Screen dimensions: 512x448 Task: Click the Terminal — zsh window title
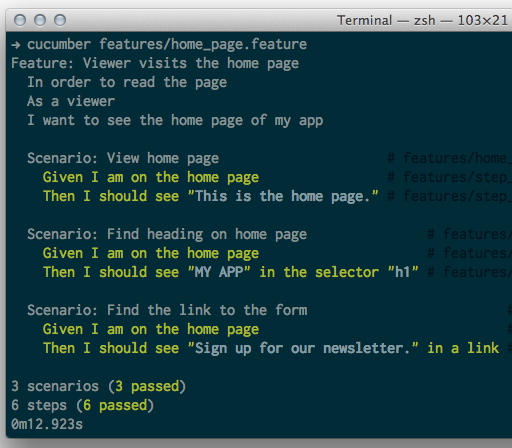422,20
